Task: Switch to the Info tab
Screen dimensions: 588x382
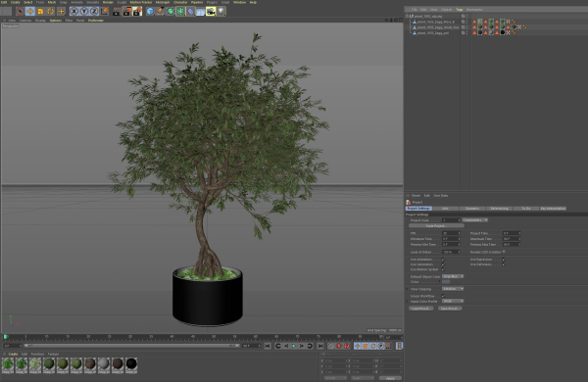Action: (446, 208)
